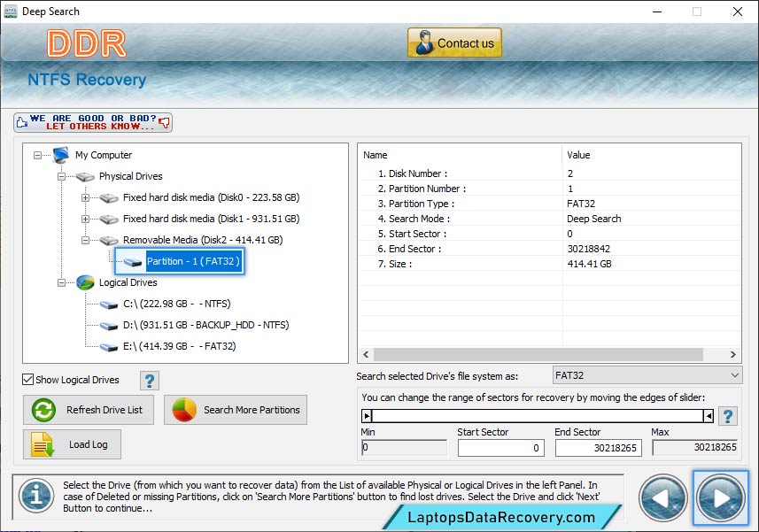Image resolution: width=759 pixels, height=532 pixels.
Task: Toggle the Show Logical Drives checkbox
Action: [x=28, y=380]
